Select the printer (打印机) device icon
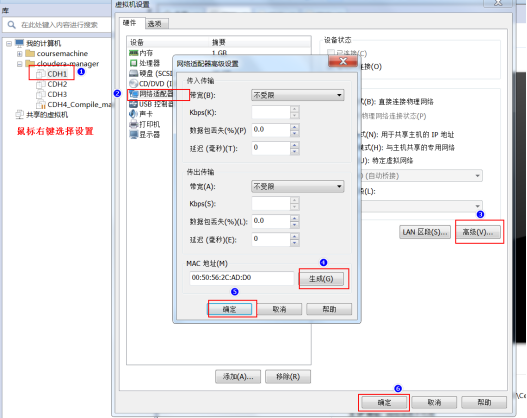The image size is (527, 418). point(133,124)
